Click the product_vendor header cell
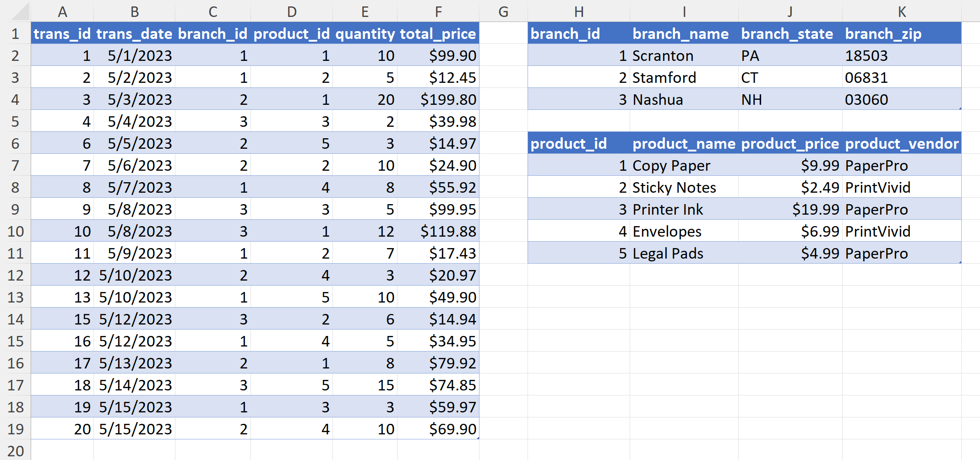The width and height of the screenshot is (980, 460). point(902,144)
